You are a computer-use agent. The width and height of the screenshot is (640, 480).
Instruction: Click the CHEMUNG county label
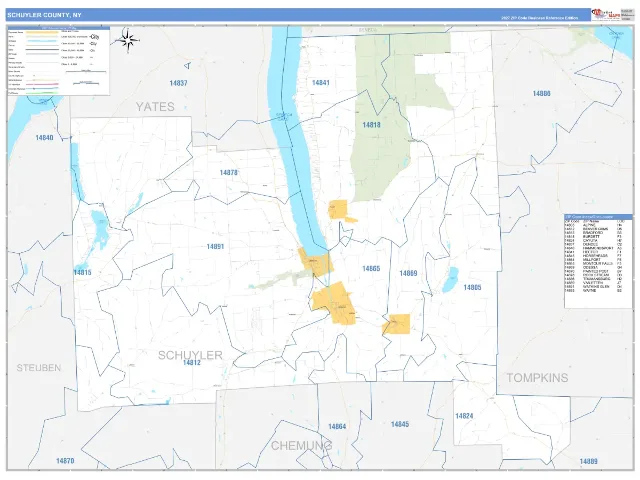pyautogui.click(x=301, y=445)
